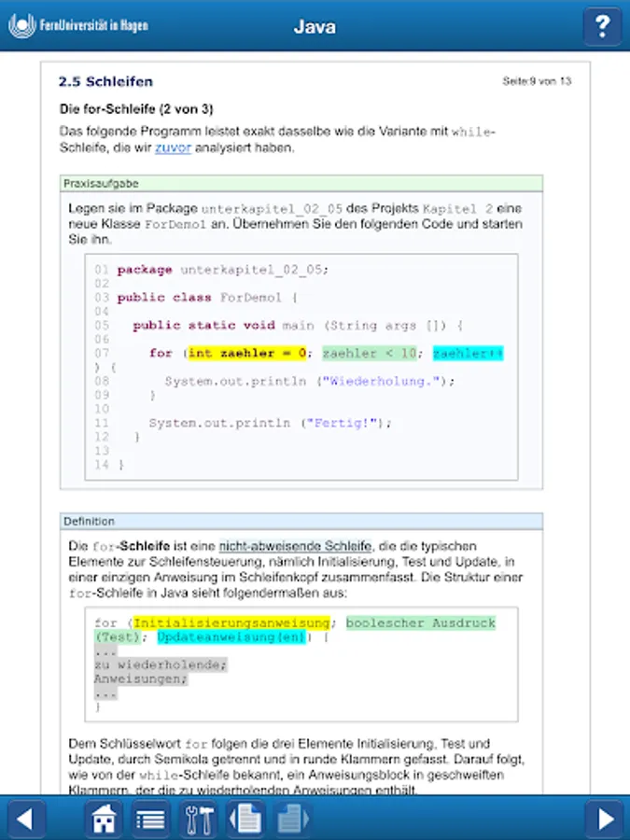
Task: Click the "Wiederholung." println line
Action: point(310,381)
